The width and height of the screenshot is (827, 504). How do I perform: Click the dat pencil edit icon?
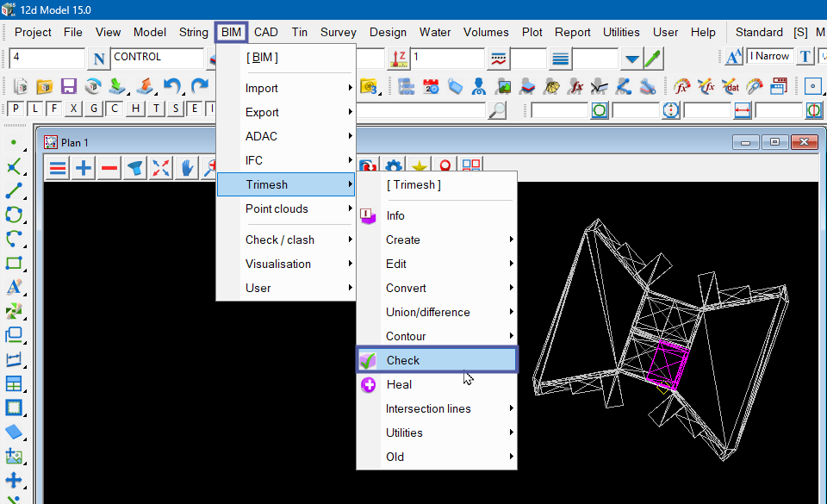pyautogui.click(x=731, y=86)
